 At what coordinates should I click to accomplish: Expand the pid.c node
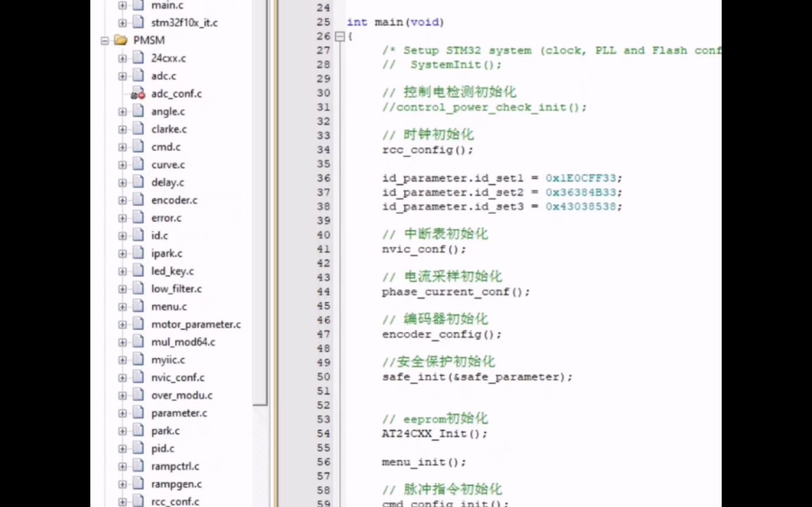(x=122, y=449)
